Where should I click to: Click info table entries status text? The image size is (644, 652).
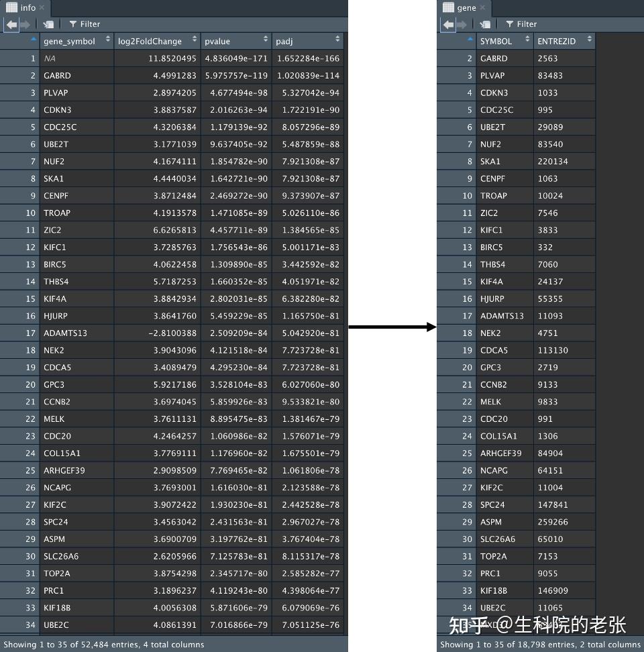coord(104,645)
